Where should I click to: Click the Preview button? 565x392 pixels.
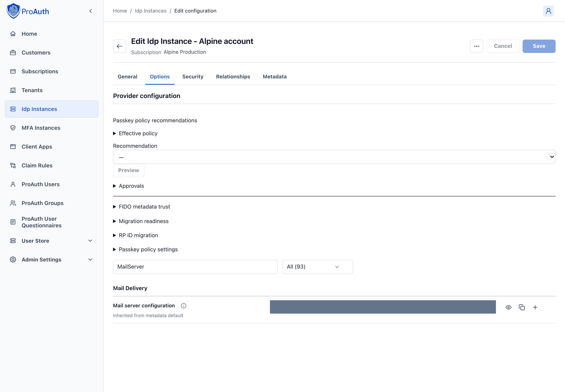click(x=128, y=171)
